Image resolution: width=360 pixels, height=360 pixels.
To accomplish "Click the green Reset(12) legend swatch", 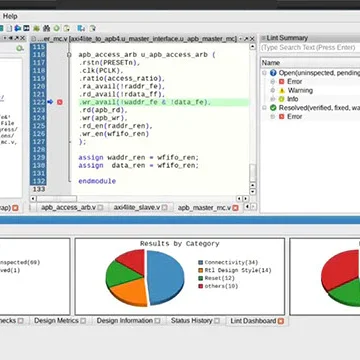I will pos(200,278).
